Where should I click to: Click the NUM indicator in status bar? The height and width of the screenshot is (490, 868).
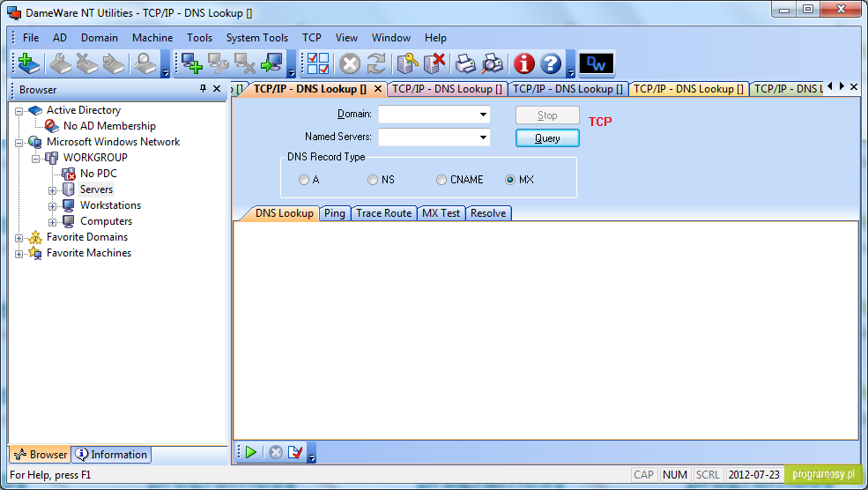click(675, 475)
